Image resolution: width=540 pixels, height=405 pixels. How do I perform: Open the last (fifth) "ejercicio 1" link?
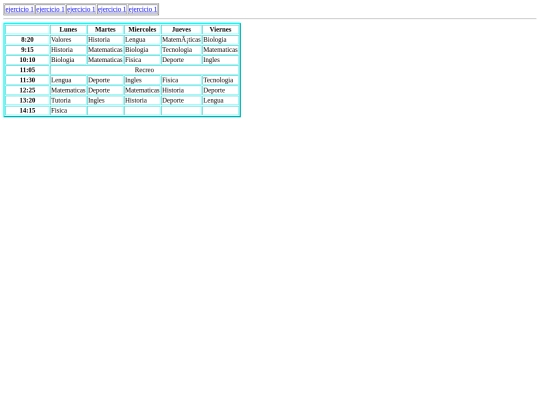pyautogui.click(x=143, y=9)
